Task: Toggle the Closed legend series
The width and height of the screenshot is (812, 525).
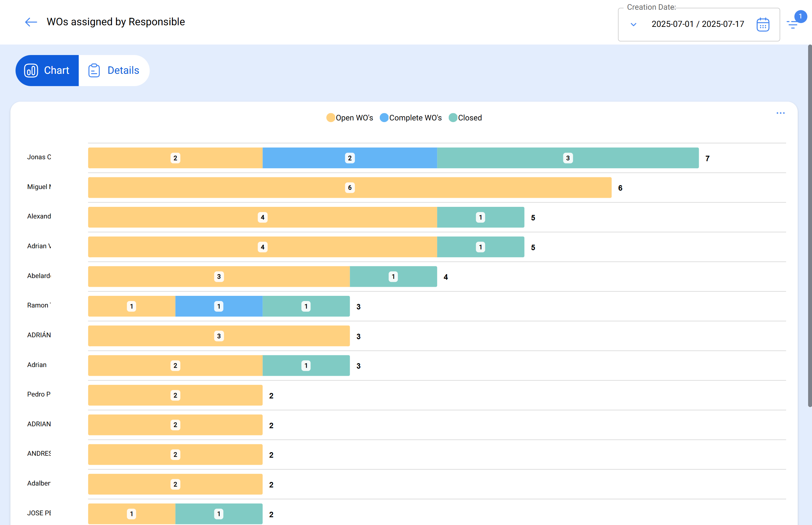Action: 465,117
